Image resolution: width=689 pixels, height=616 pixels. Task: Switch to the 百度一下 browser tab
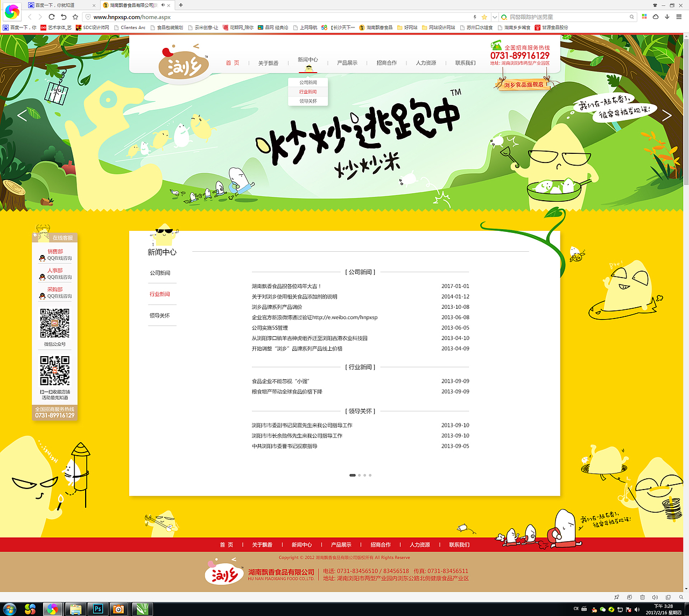62,5
